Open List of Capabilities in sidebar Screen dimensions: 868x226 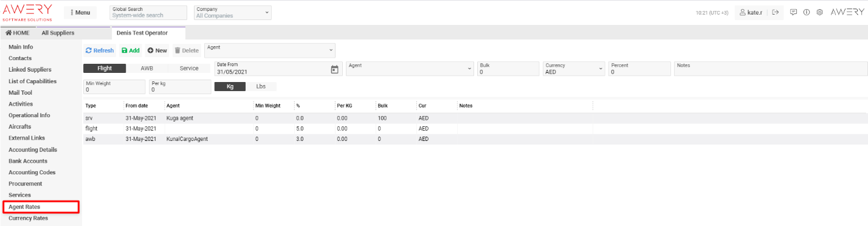point(32,81)
